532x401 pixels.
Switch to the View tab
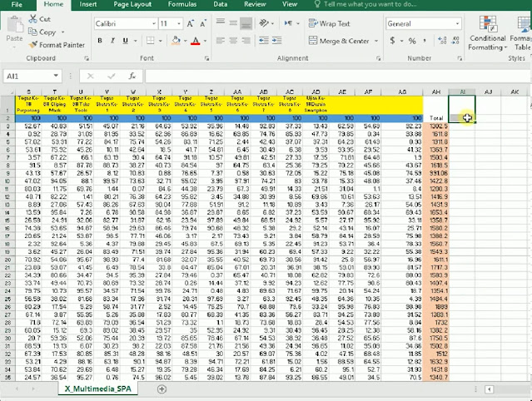click(x=290, y=4)
